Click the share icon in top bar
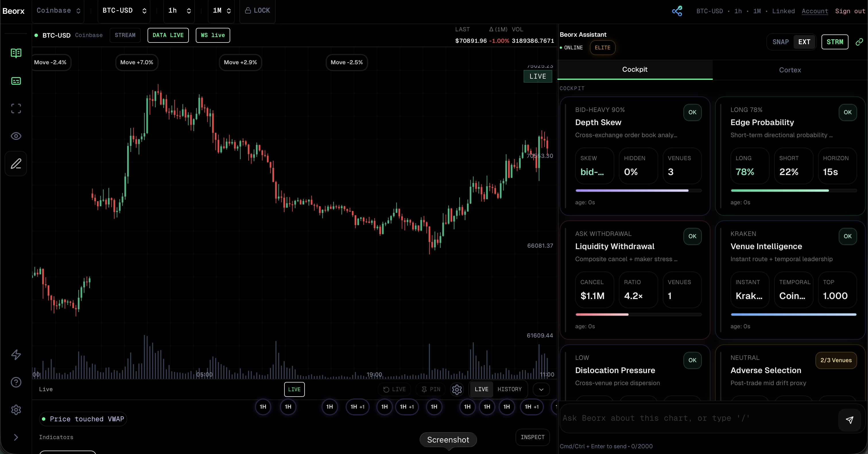Image resolution: width=868 pixels, height=454 pixels. tap(677, 11)
